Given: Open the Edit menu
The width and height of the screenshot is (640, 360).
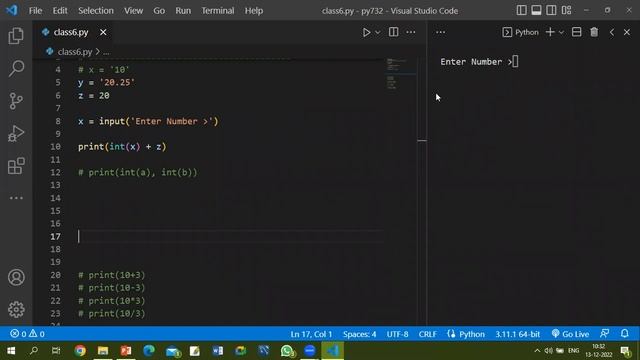Looking at the screenshot, I should tap(60, 11).
